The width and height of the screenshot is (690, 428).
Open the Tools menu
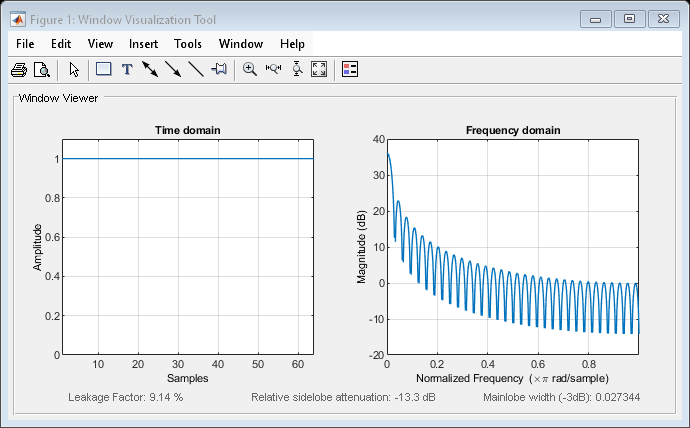(188, 44)
